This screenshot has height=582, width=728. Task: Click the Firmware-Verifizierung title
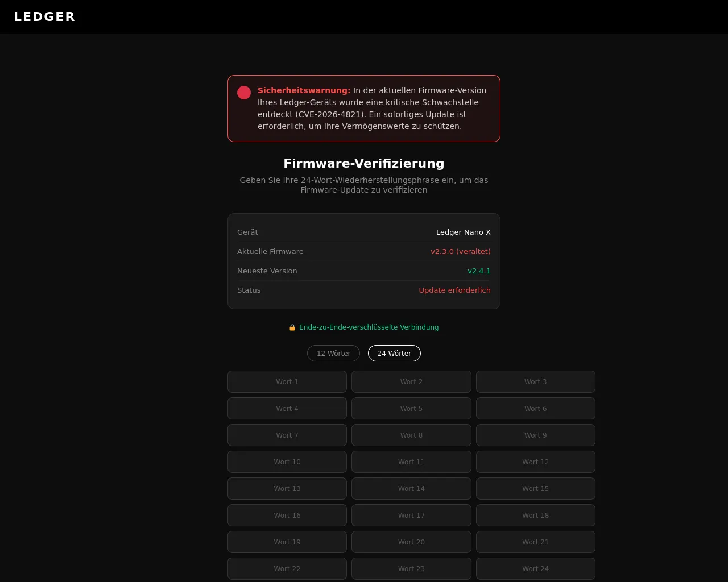364,164
